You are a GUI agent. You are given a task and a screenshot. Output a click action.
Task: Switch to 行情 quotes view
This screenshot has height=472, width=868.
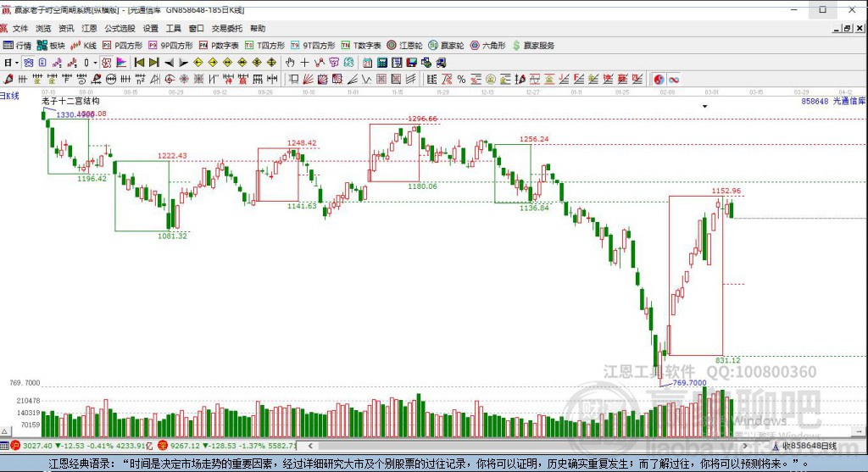[17, 46]
